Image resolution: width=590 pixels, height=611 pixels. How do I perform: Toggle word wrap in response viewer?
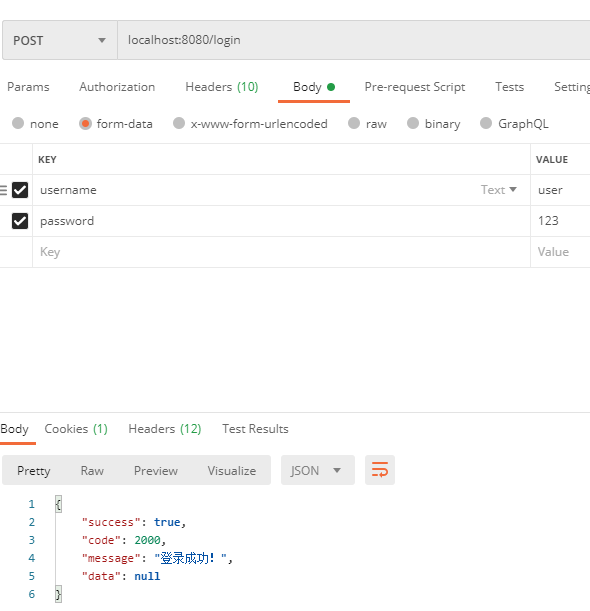point(380,470)
